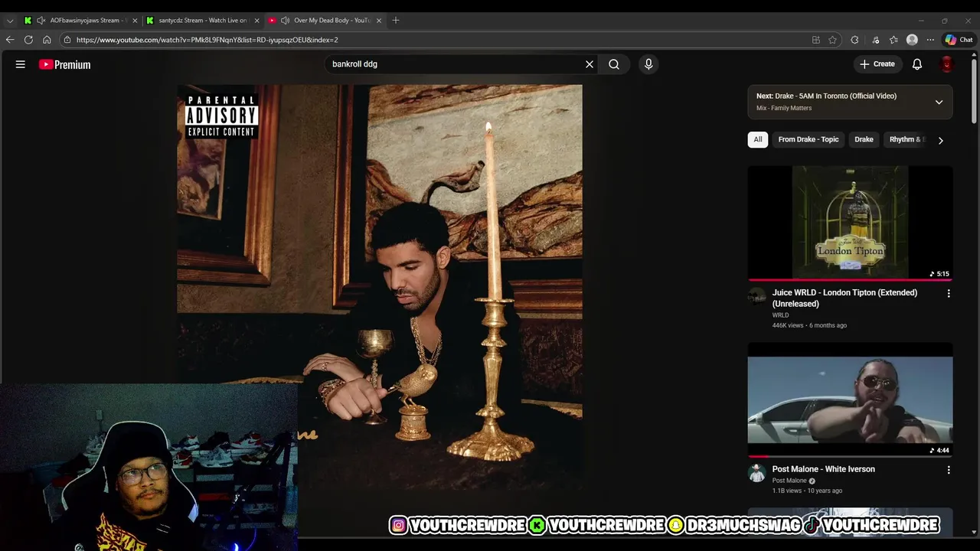Open YouTube notifications bell
980x551 pixels.
click(917, 64)
